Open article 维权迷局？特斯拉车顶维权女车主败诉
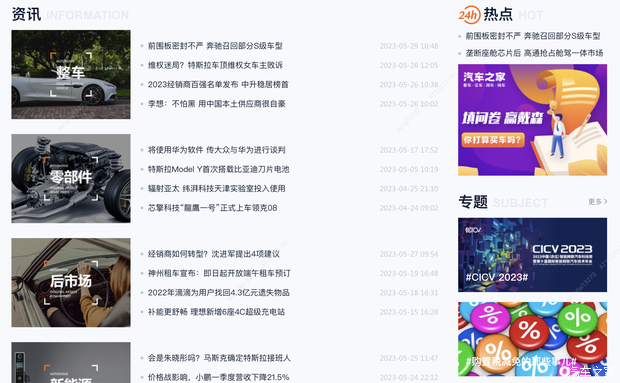Viewport: 620px width, 383px height. coord(215,65)
